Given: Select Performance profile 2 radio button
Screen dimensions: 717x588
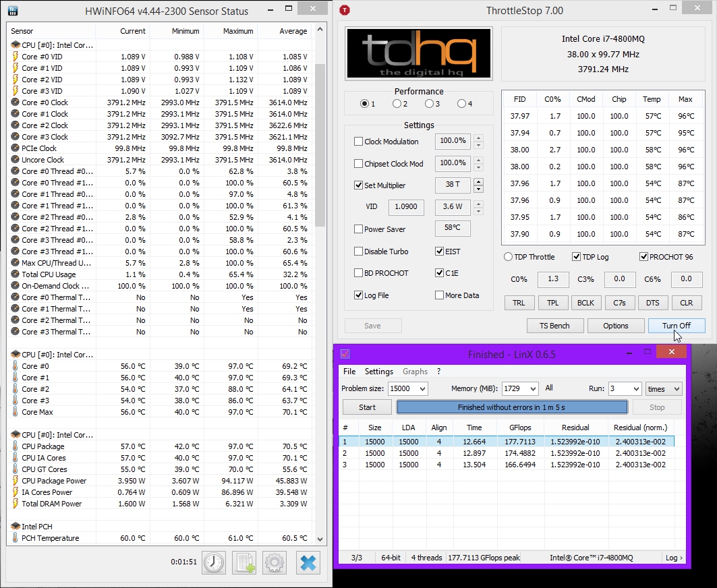Looking at the screenshot, I should pyautogui.click(x=397, y=104).
